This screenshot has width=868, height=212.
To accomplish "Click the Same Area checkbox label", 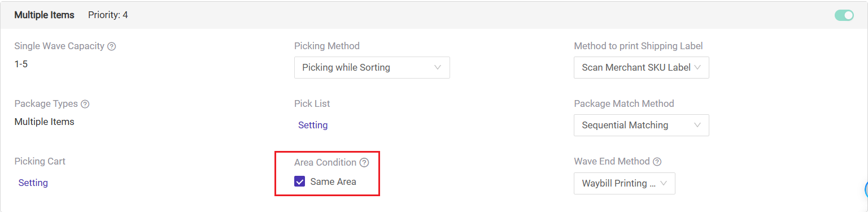I will (x=333, y=181).
